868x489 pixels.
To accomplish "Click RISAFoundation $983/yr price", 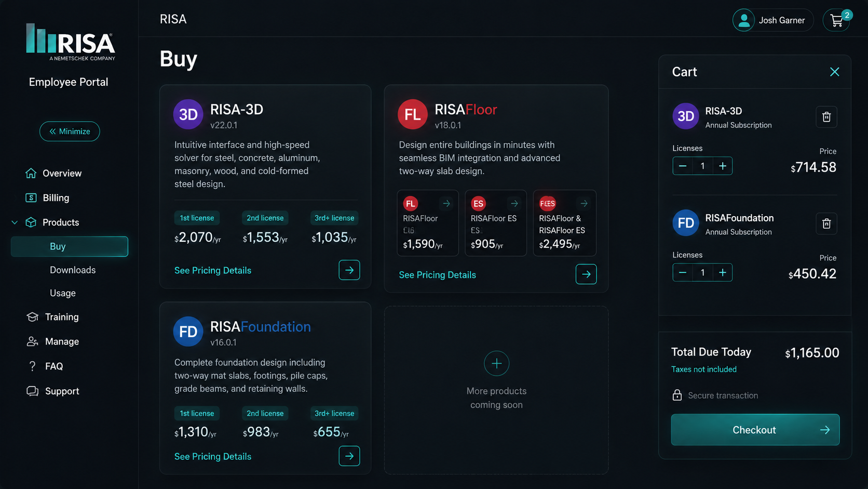I will (261, 432).
